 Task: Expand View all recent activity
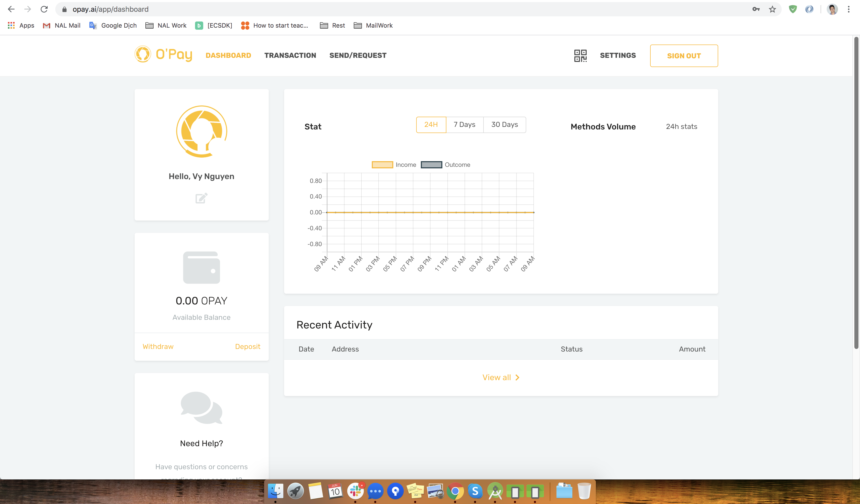pyautogui.click(x=501, y=378)
